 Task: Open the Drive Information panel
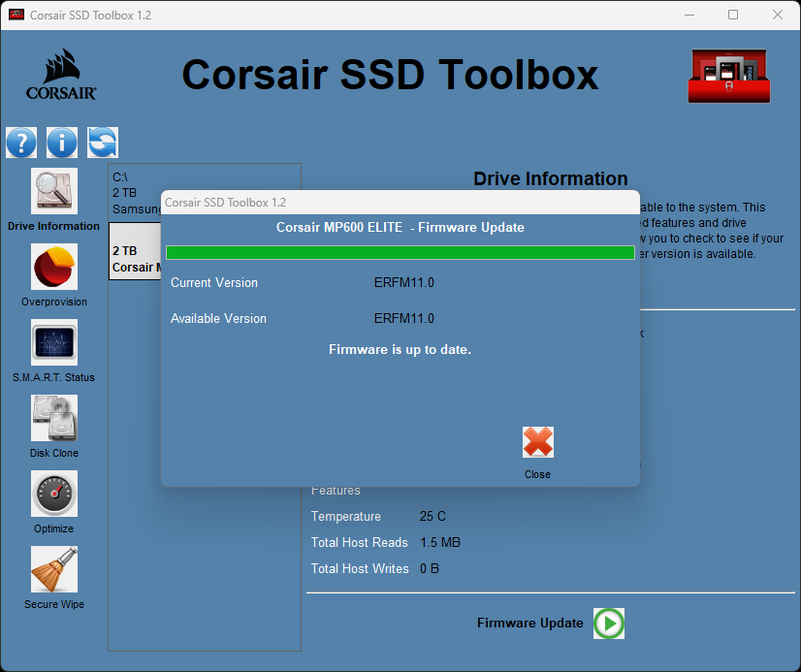[x=53, y=192]
